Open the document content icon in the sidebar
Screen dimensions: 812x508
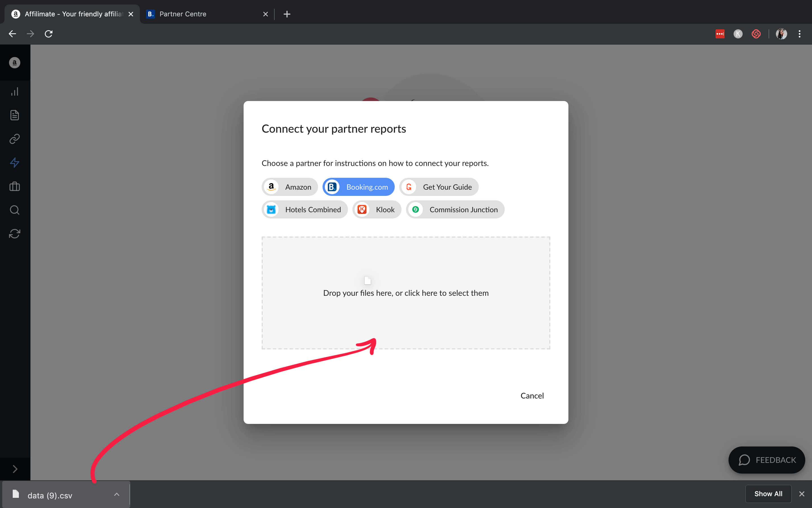(14, 115)
